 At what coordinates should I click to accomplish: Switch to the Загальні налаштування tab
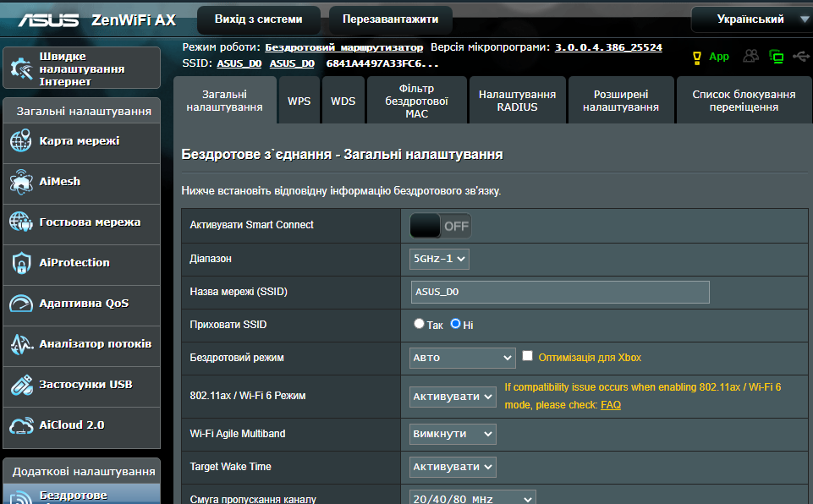224,101
